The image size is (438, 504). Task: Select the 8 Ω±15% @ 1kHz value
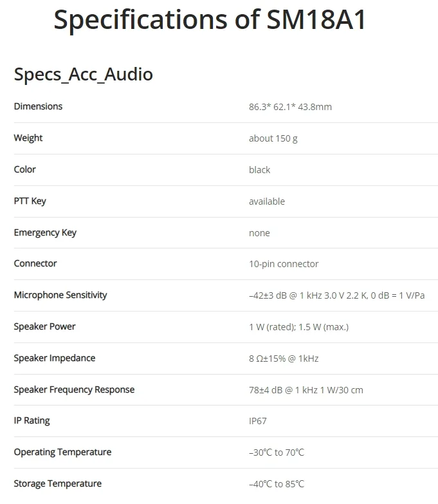[x=284, y=359]
